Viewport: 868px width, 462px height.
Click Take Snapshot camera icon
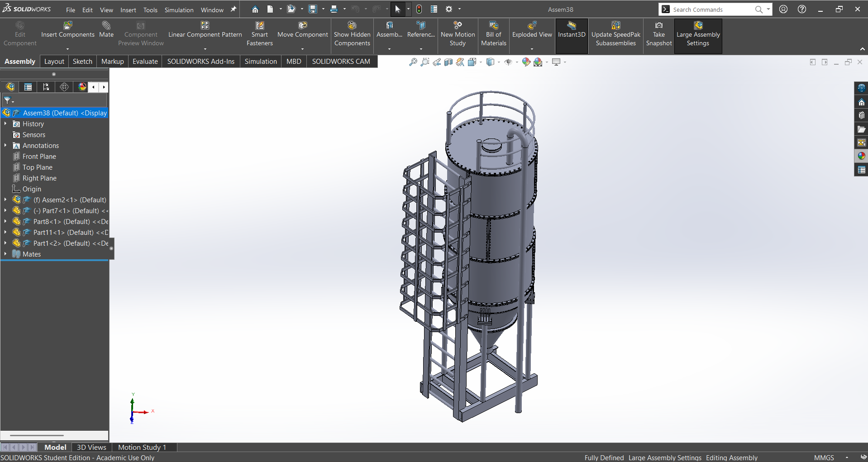click(659, 26)
